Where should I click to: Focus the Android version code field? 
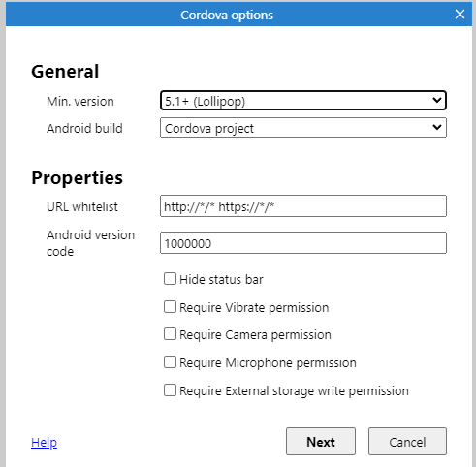303,242
